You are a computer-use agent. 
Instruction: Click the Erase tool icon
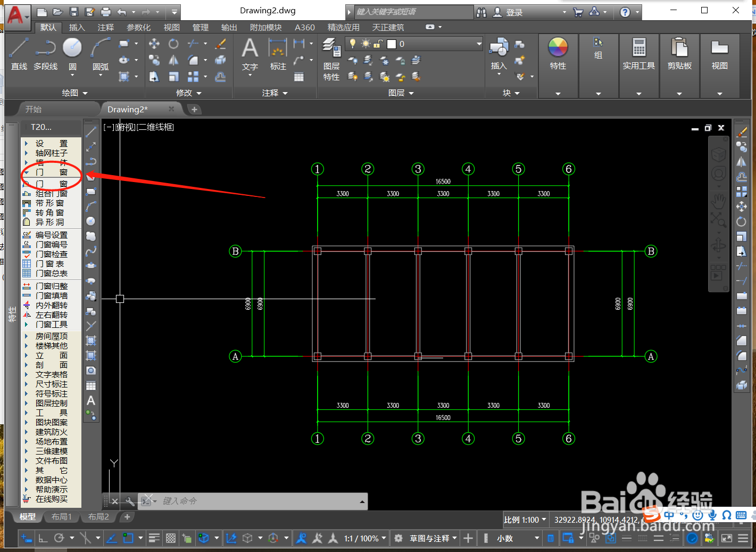tap(220, 44)
